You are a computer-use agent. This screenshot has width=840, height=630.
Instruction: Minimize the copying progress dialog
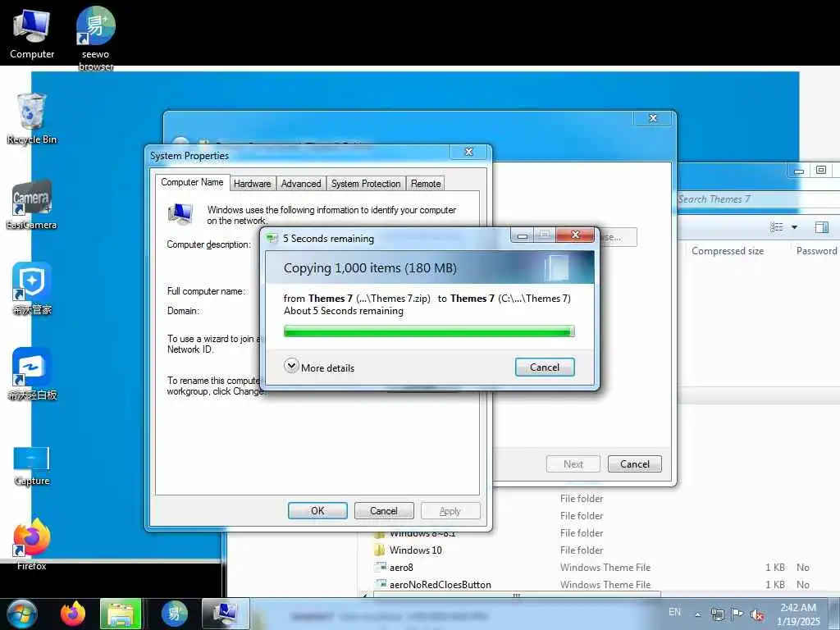[x=523, y=235]
